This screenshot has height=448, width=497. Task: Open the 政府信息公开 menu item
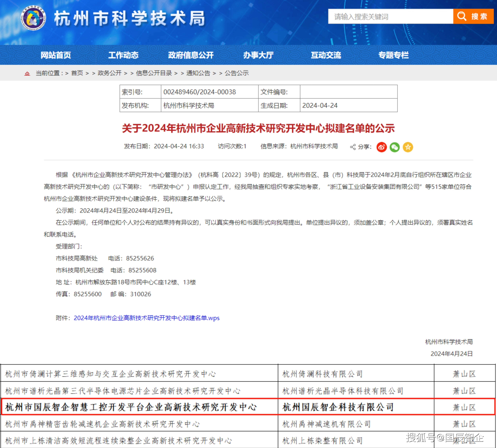click(x=191, y=55)
